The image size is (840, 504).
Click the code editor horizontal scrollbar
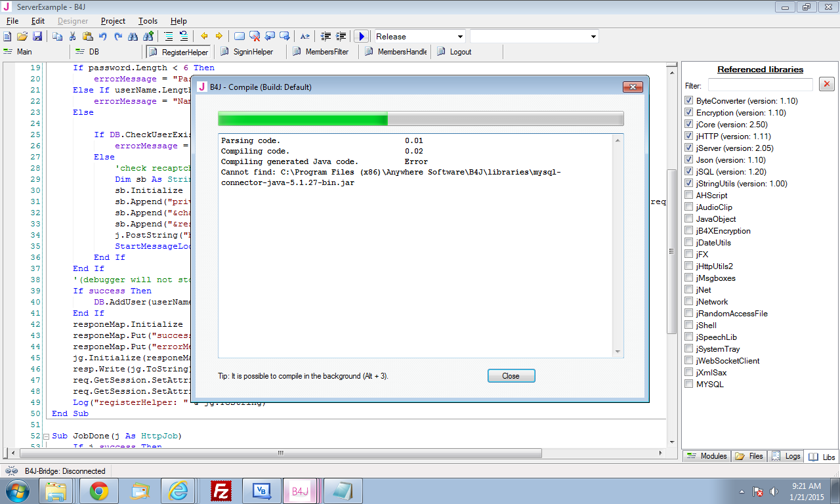coord(280,453)
